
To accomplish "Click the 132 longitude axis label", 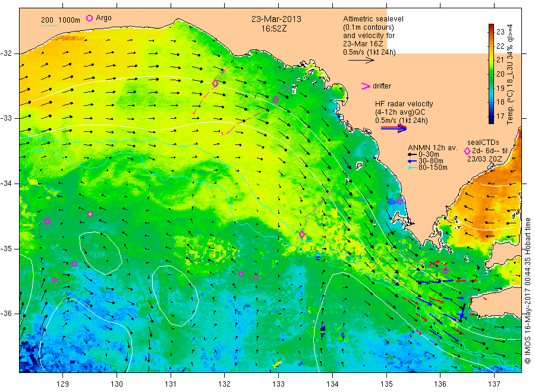I will tap(225, 384).
